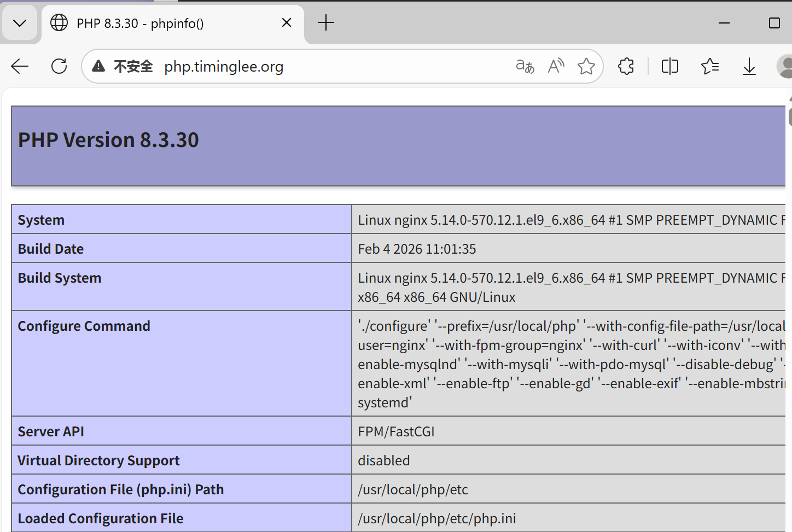The width and height of the screenshot is (792, 532).
Task: Click the Feb 4 2026 11:01:35 value
Action: [417, 249]
